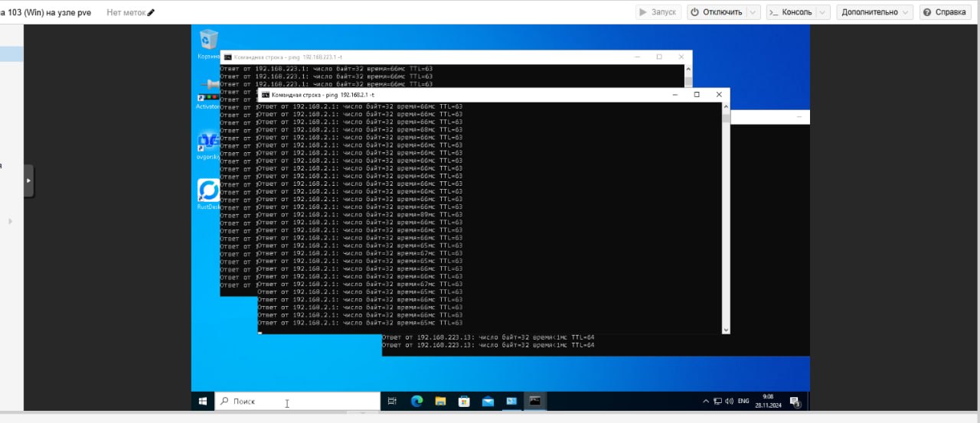The width and height of the screenshot is (980, 423).
Task: Open File Explorer from the taskbar
Action: click(440, 401)
